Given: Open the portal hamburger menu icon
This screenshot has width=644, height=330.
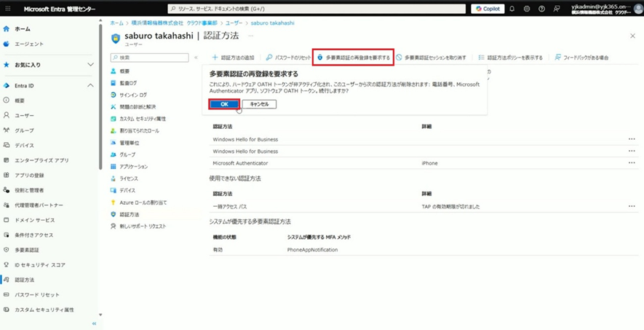Looking at the screenshot, I should [x=7, y=9].
